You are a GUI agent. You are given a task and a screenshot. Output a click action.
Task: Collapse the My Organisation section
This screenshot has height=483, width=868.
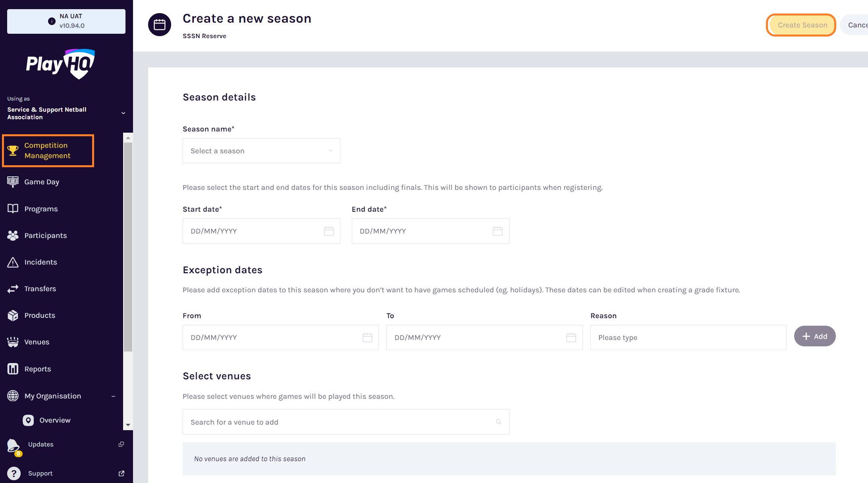coord(114,396)
